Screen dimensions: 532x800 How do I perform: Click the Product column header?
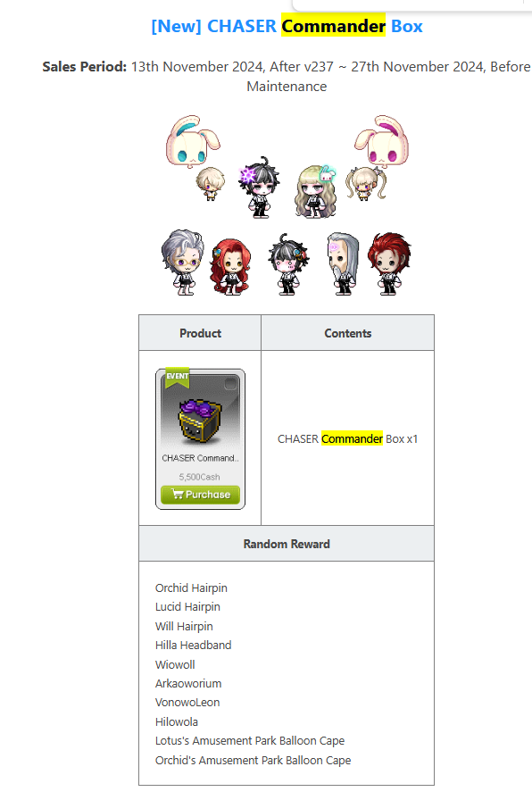200,333
